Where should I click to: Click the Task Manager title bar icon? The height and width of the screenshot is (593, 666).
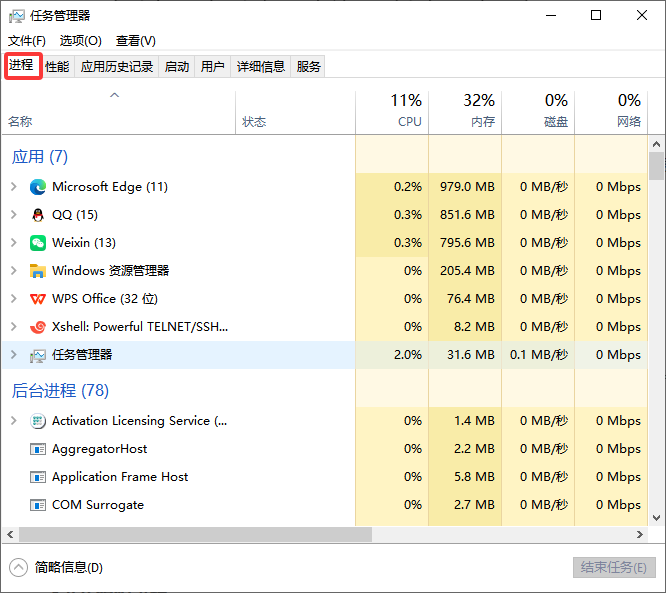(x=17, y=16)
